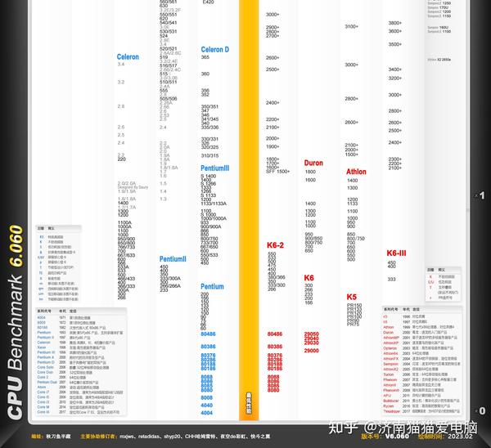
Task: Select the Celeron D series heading
Action: (214, 50)
